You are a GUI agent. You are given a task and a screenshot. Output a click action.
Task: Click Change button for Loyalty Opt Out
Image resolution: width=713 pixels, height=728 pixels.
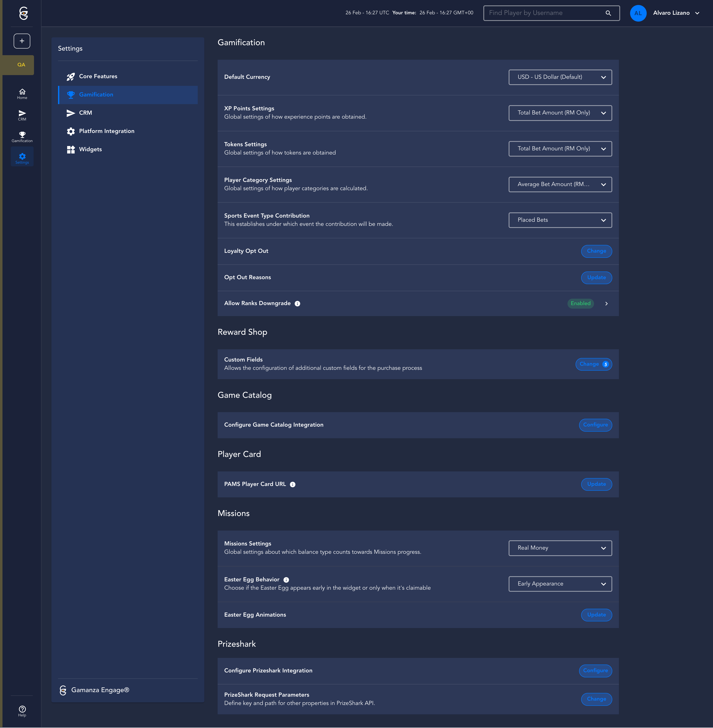click(x=596, y=251)
